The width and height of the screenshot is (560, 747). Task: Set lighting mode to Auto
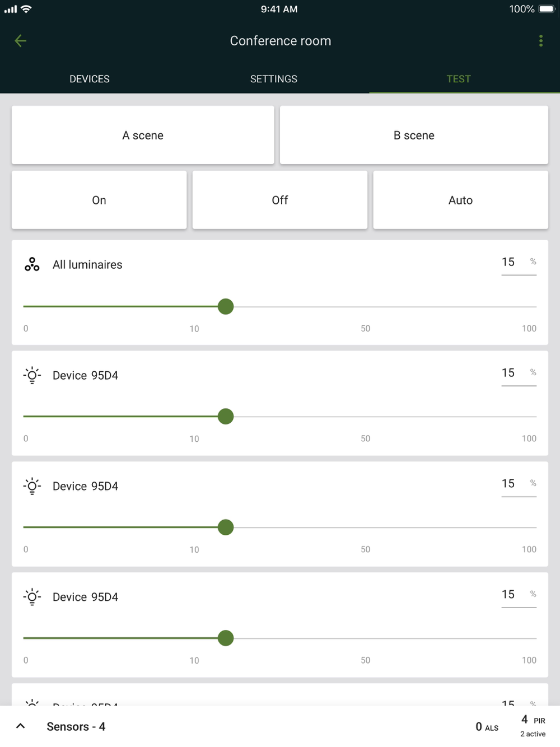pos(460,200)
